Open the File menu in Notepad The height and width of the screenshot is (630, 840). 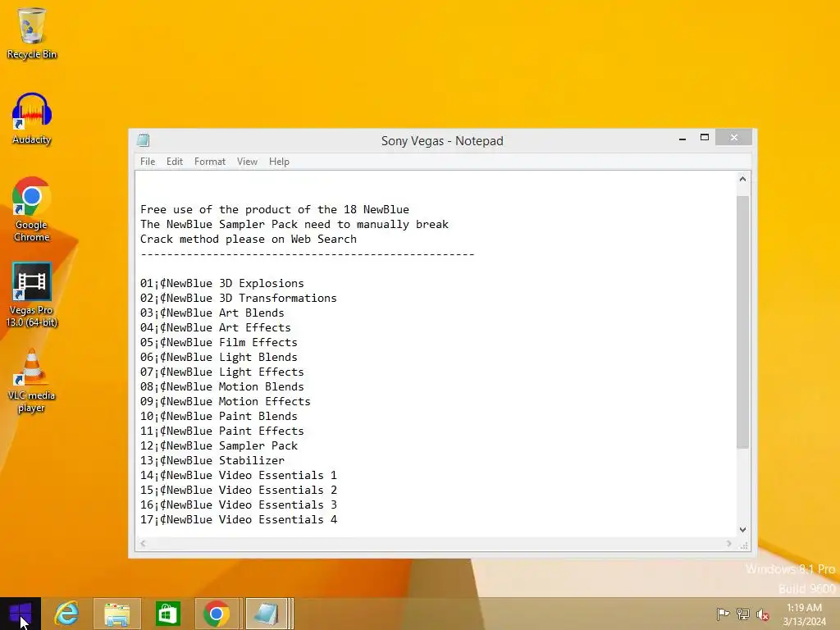[148, 162]
